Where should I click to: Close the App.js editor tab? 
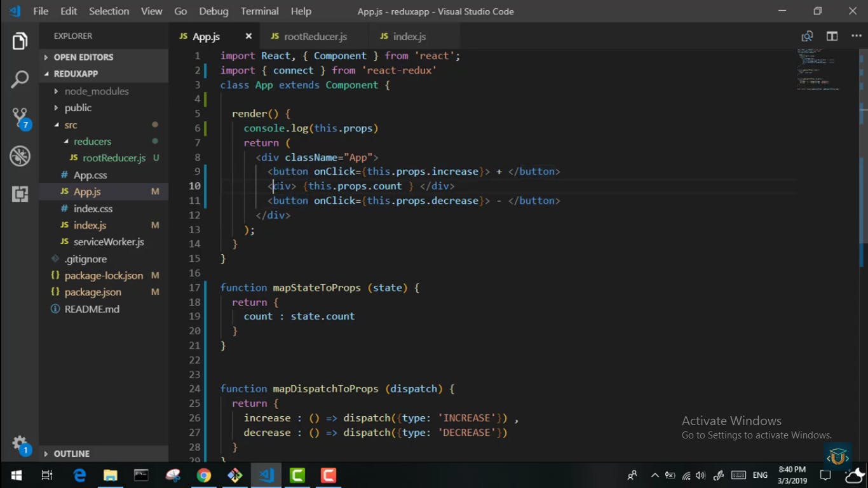(x=248, y=36)
